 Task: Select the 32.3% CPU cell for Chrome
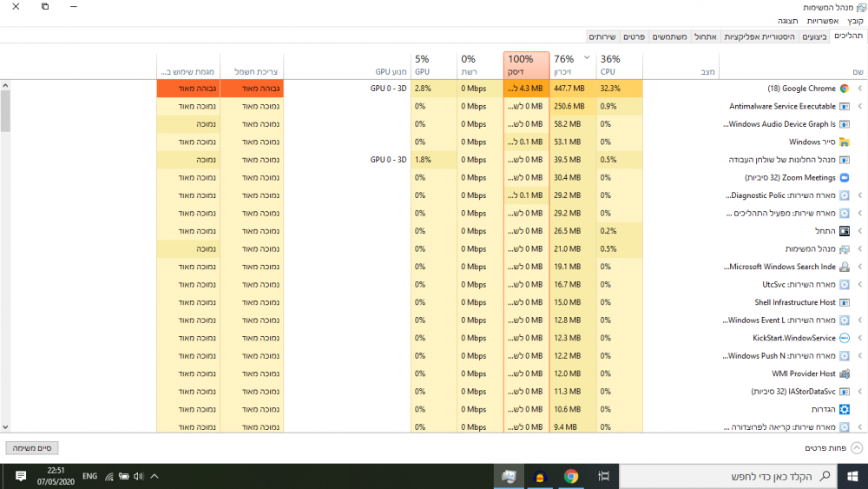tap(620, 89)
